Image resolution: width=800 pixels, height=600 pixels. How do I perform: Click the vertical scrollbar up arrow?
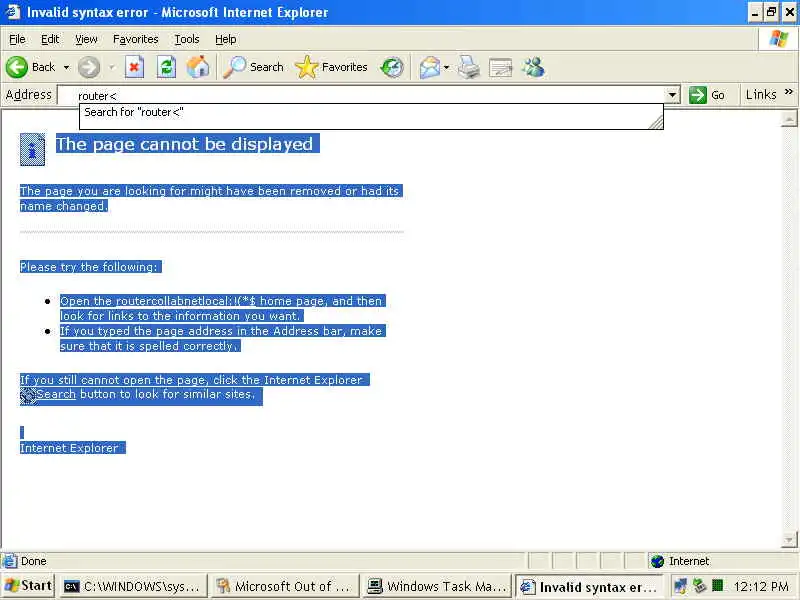coord(789,120)
